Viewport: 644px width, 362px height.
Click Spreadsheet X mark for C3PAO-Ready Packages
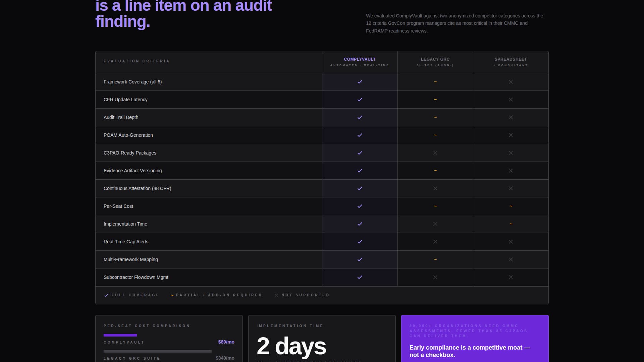(511, 153)
